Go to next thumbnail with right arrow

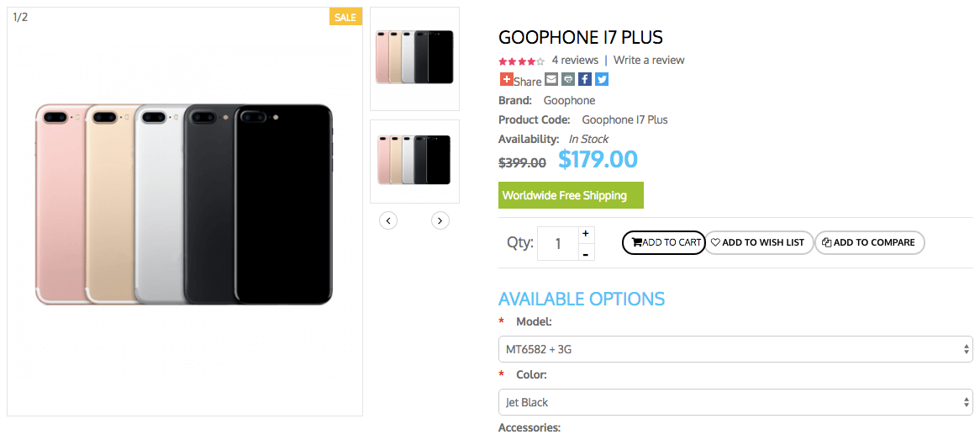coord(440,220)
